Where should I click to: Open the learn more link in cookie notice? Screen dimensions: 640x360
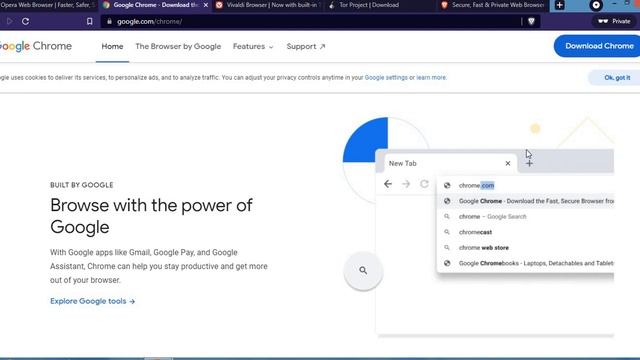click(431, 78)
